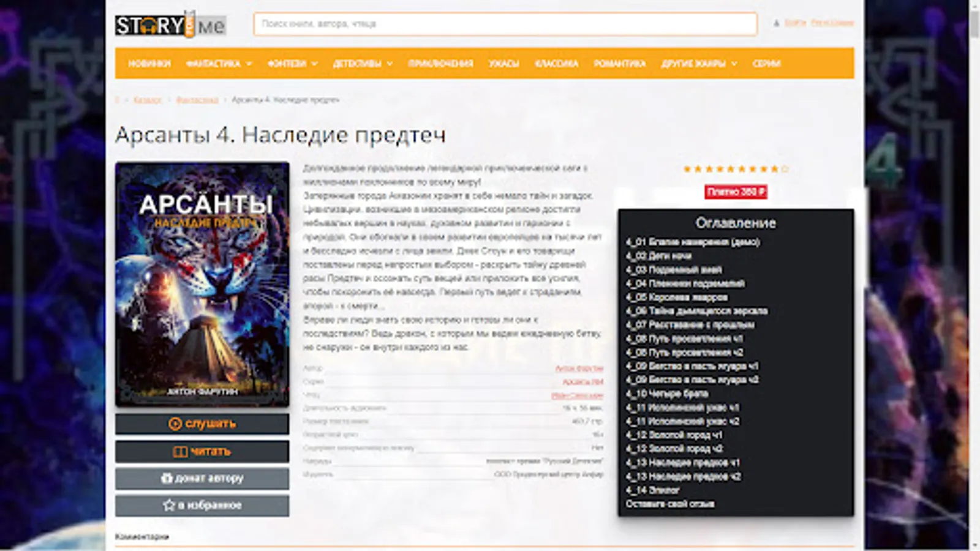Screen dimensions: 980x551
Task: Open the НОВИНКИ menu item
Action: pyautogui.click(x=149, y=64)
